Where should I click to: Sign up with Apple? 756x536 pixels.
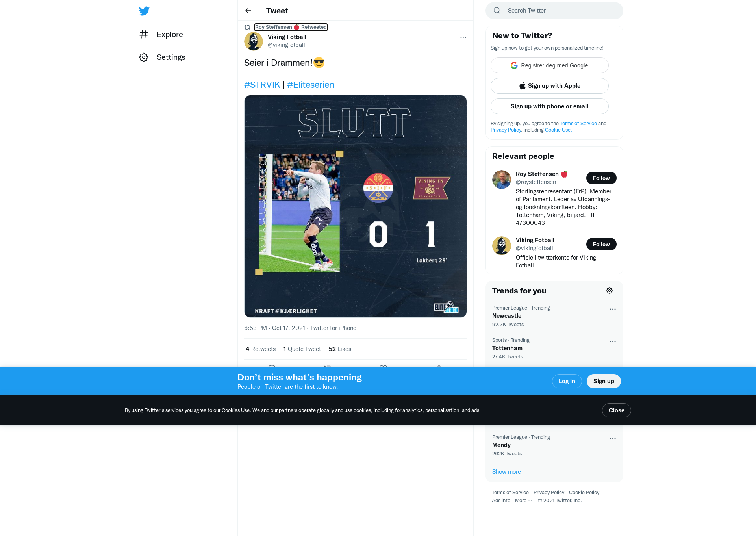coord(549,86)
